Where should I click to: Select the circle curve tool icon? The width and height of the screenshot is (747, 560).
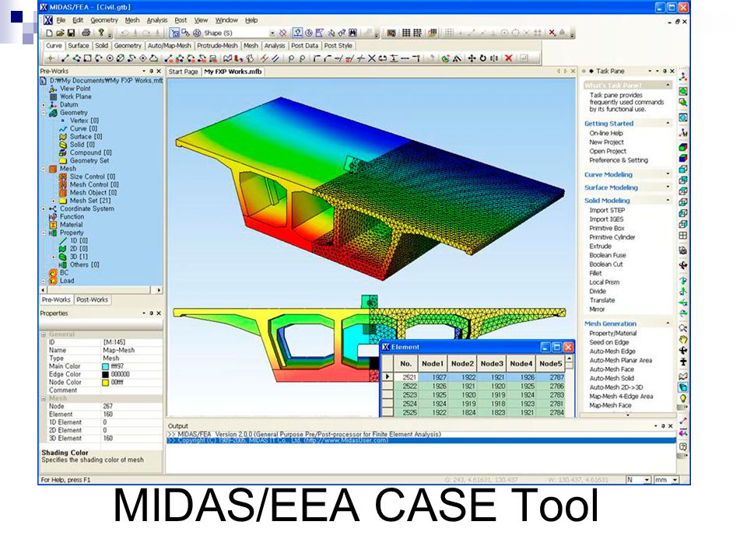110,58
